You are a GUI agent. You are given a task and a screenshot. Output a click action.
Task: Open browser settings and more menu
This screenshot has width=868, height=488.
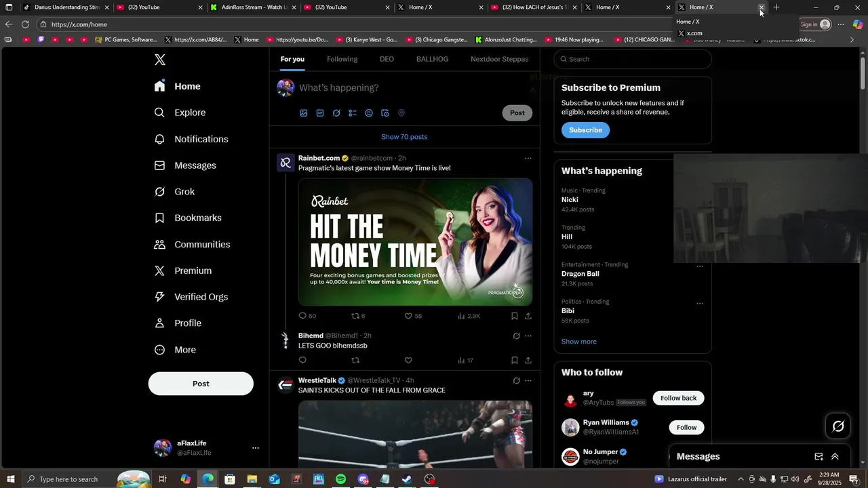[841, 24]
